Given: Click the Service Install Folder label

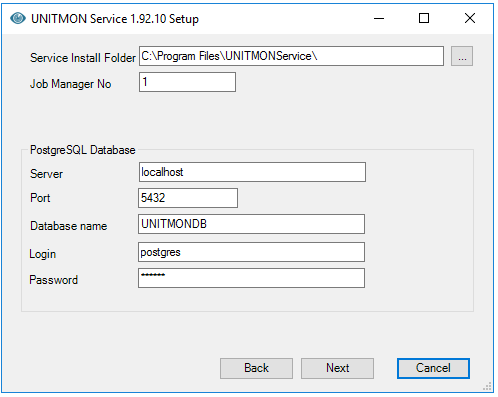Looking at the screenshot, I should [83, 58].
